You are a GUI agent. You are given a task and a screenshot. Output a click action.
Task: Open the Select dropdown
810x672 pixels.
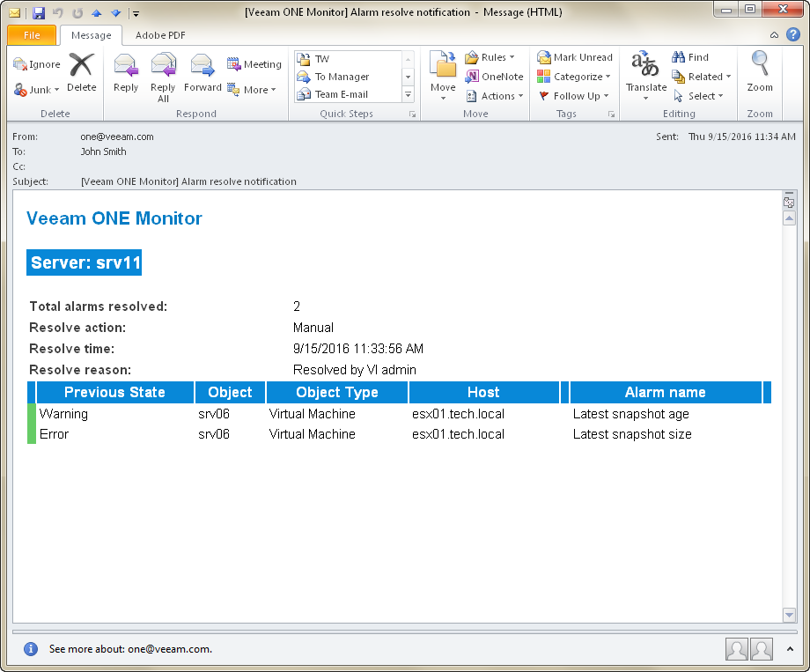(x=698, y=96)
